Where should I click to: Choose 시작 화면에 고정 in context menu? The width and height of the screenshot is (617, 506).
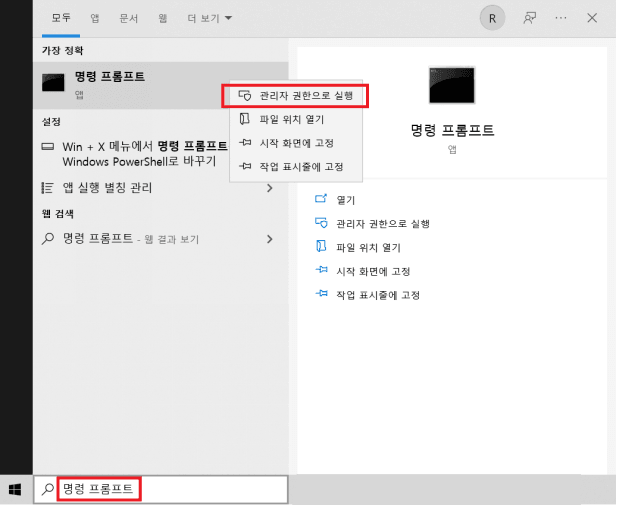tap(296, 143)
